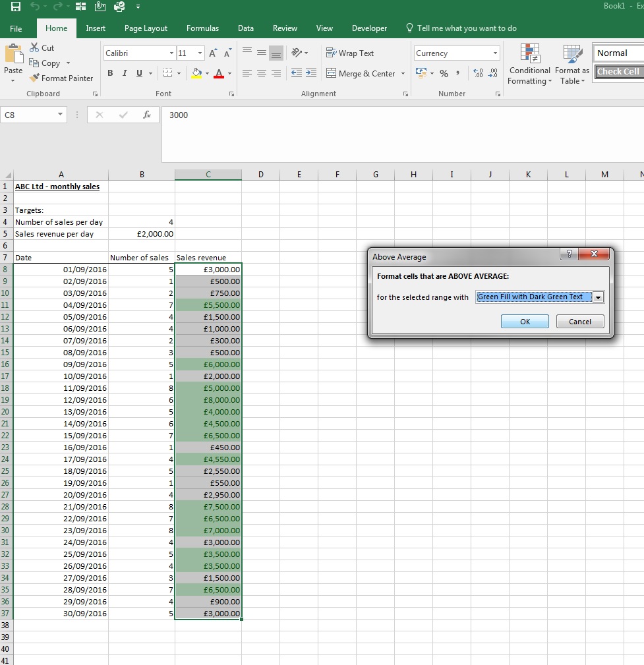Open the Currency number format dropdown

point(495,53)
